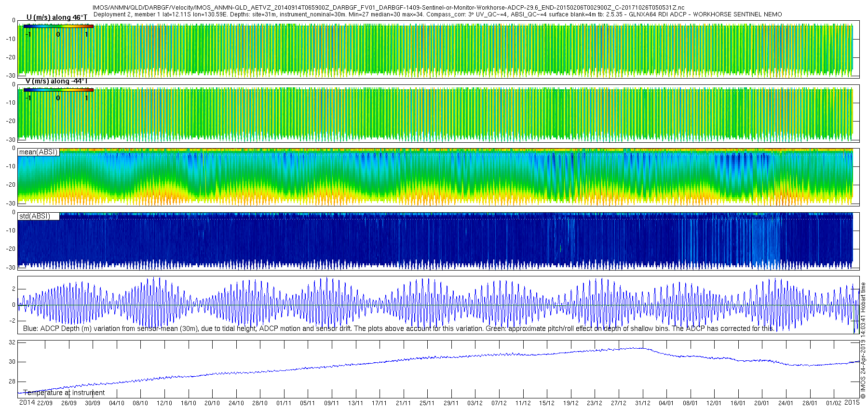Click the '27/12' date tick label
Screen dimensions: 868x410
pos(619,403)
